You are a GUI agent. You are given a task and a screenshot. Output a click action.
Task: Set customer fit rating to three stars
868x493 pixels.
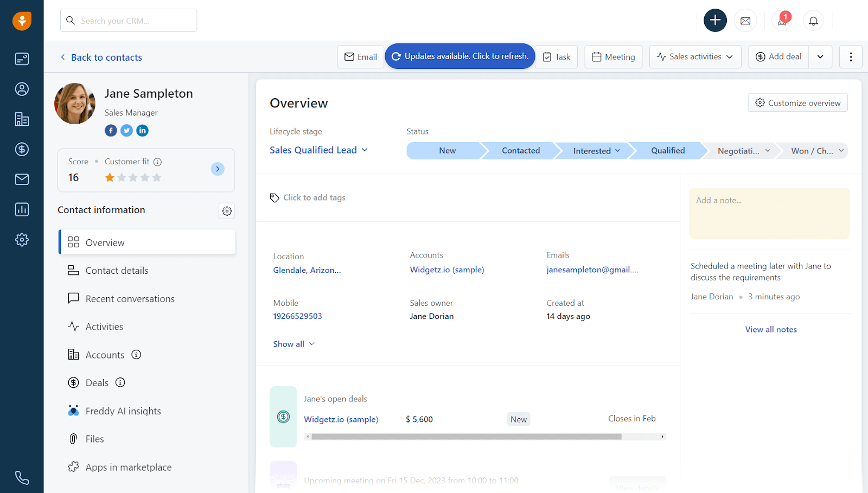coord(133,177)
